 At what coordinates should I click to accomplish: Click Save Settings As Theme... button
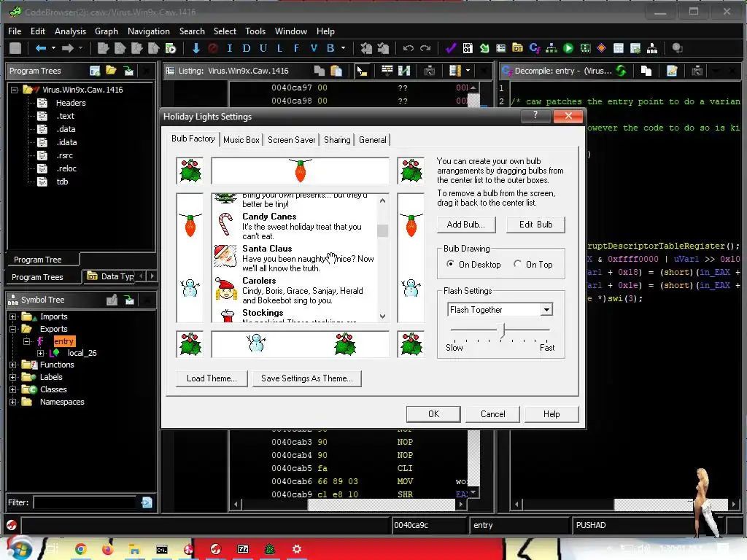(307, 378)
